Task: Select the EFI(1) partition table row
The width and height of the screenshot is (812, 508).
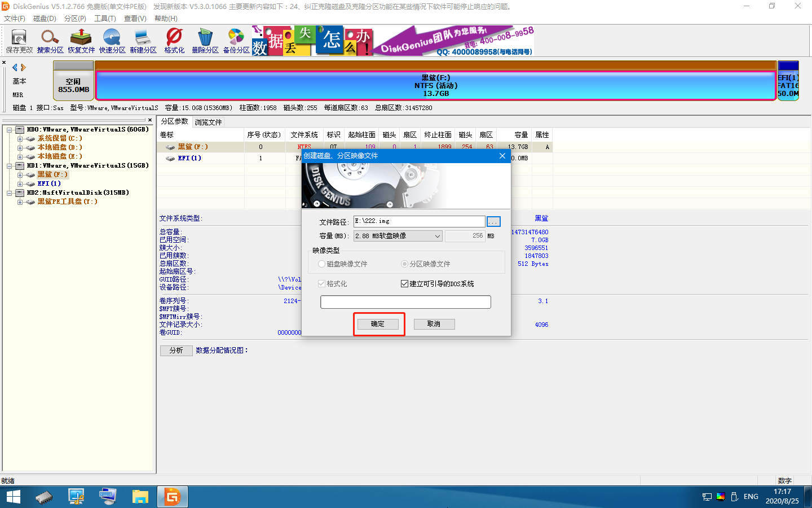Action: 356,158
